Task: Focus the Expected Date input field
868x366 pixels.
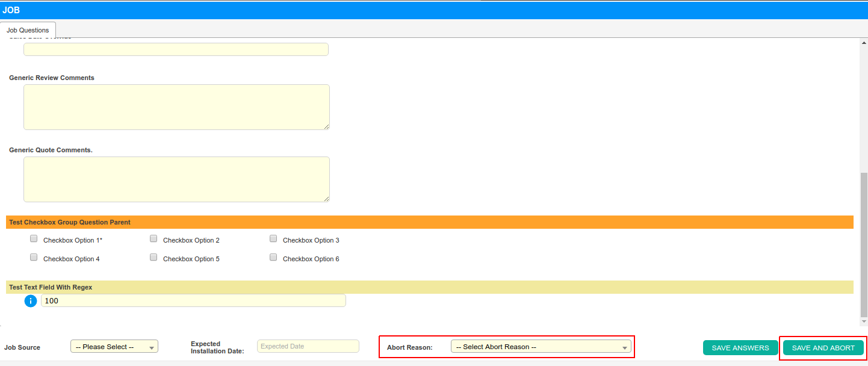Action: [308, 346]
